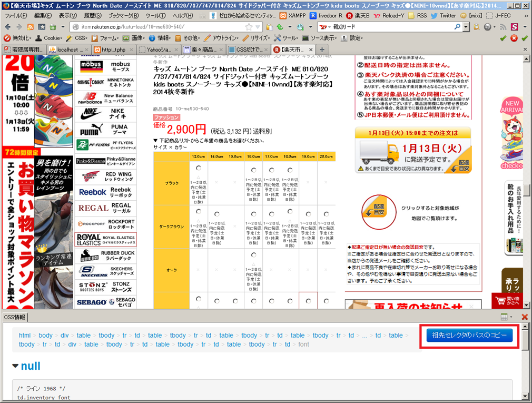
Task: Click the red X validation icon
Action: coord(514,38)
